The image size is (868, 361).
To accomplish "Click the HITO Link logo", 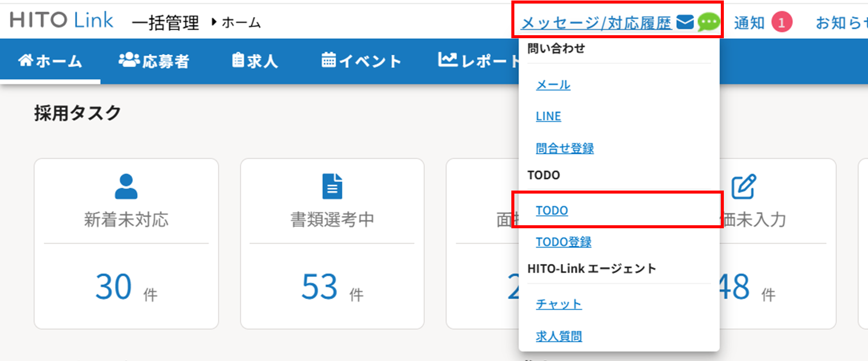I will click(61, 21).
